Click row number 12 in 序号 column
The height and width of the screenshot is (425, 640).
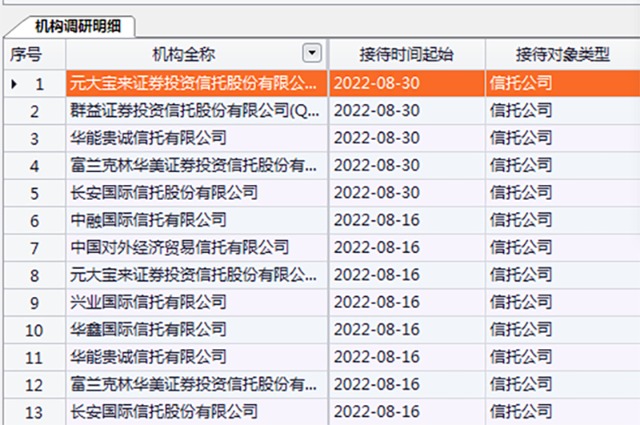(x=34, y=385)
